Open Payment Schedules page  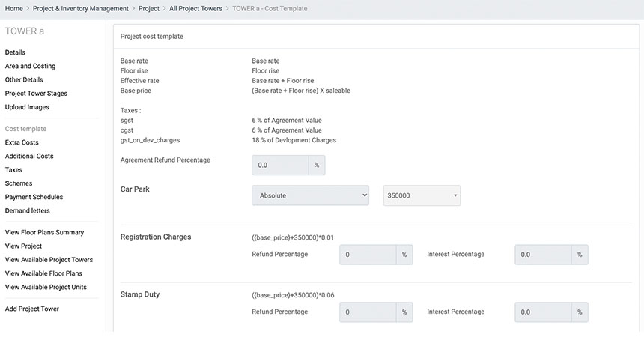[34, 197]
